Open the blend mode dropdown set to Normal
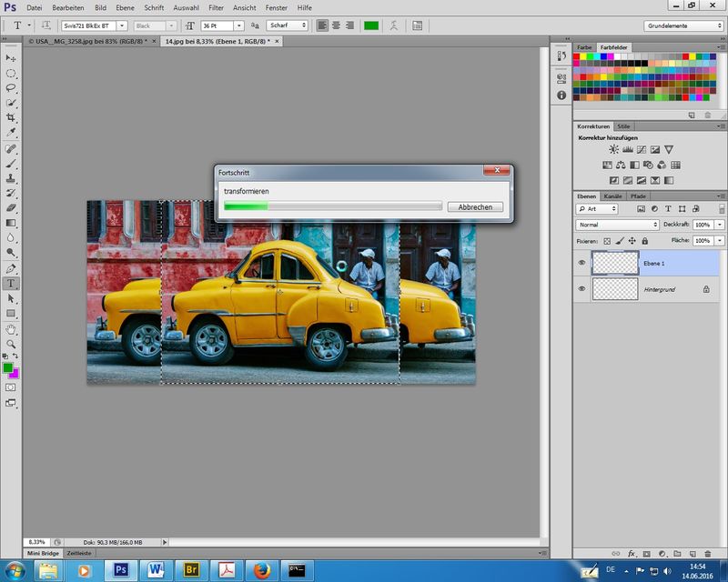Image resolution: width=728 pixels, height=582 pixels. 617,225
